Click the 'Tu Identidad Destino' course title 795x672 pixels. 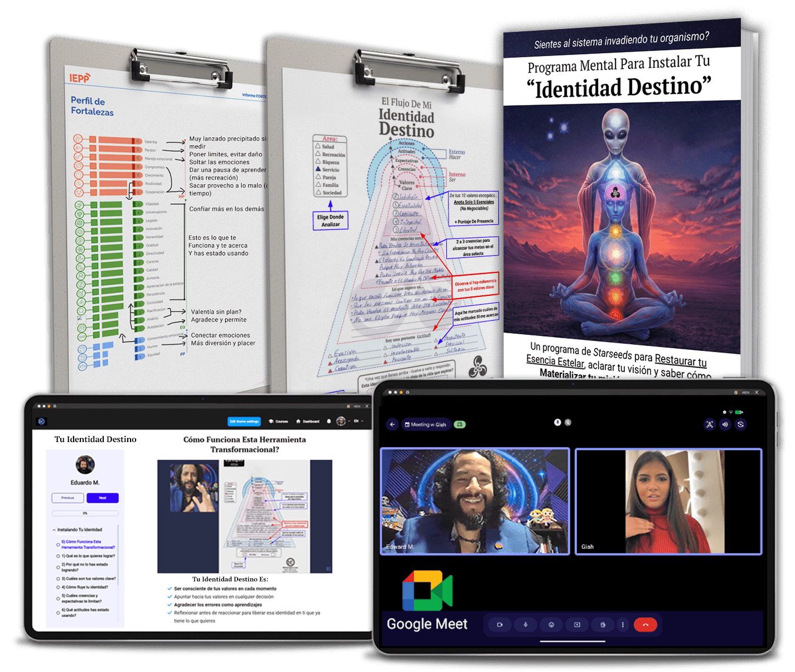(x=95, y=439)
